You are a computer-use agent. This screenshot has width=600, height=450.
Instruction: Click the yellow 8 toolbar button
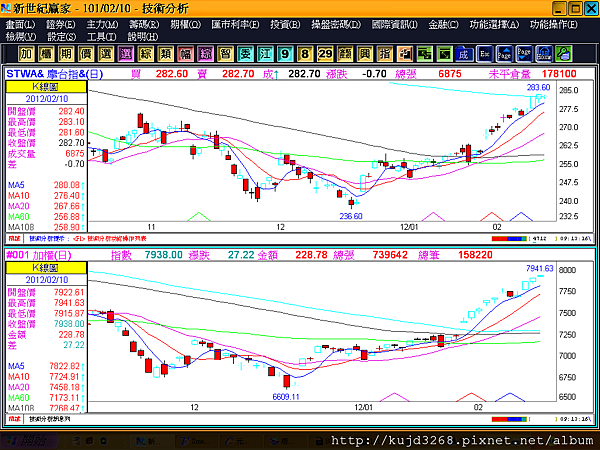tap(305, 54)
